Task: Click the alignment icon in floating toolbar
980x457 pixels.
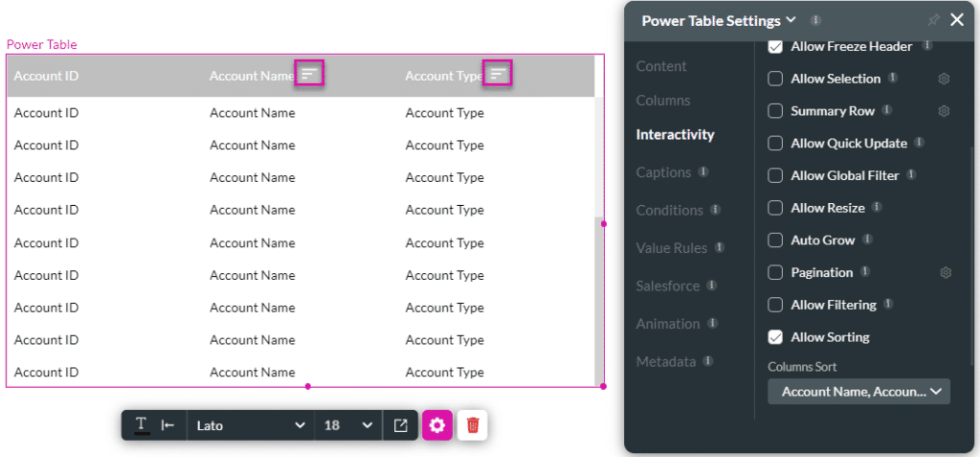Action: coord(167,425)
